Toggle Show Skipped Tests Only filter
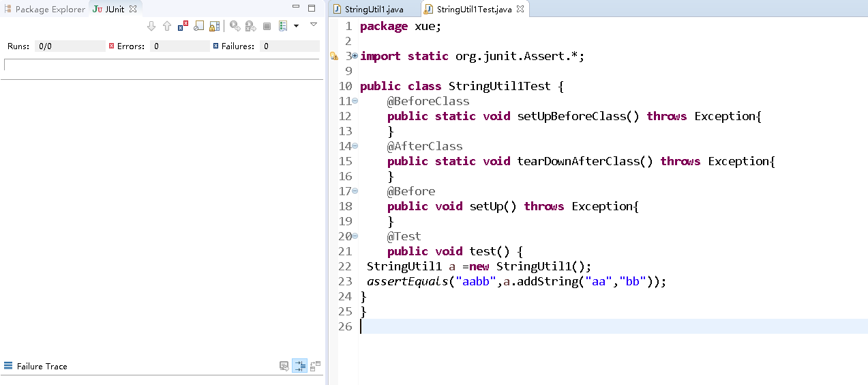Viewport: 868px width, 385px height. (x=198, y=26)
